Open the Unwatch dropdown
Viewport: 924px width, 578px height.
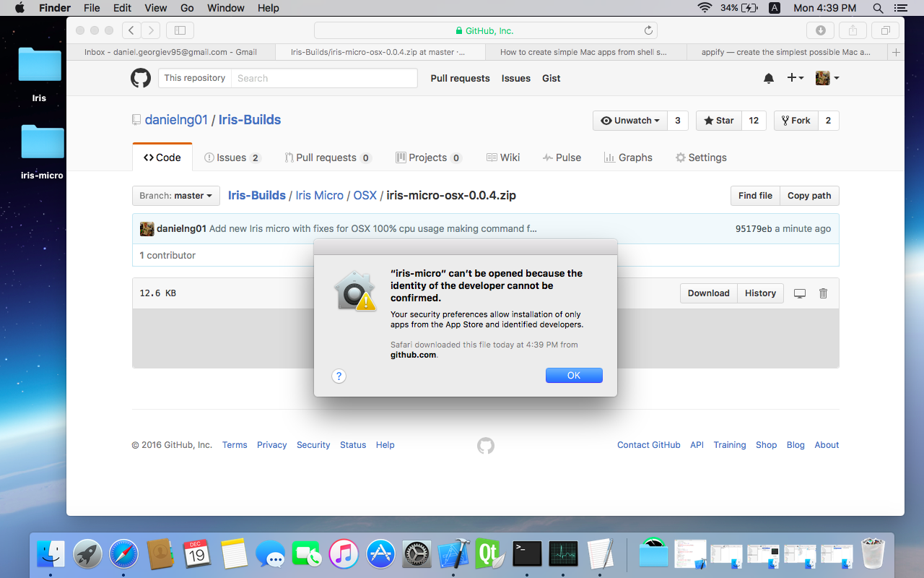[x=630, y=121]
